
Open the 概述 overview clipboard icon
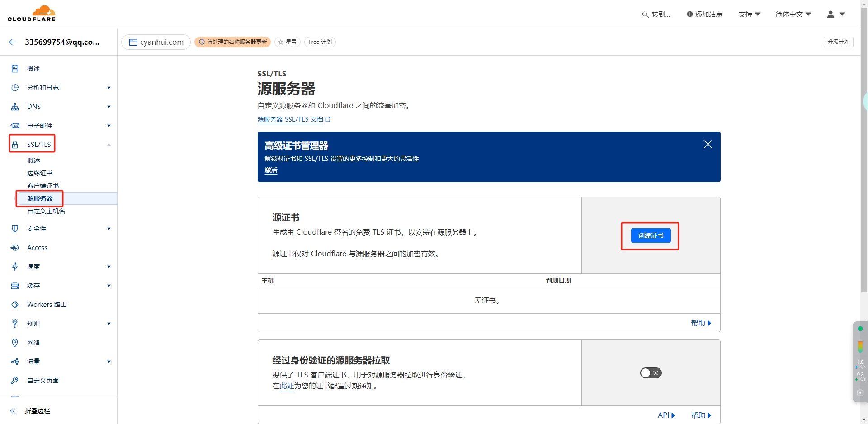click(x=15, y=69)
